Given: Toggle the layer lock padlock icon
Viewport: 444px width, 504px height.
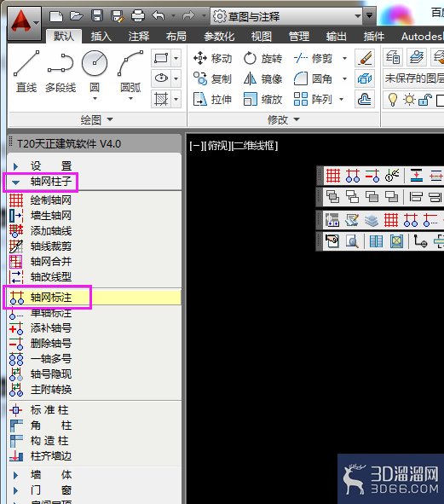Looking at the screenshot, I should tap(425, 99).
